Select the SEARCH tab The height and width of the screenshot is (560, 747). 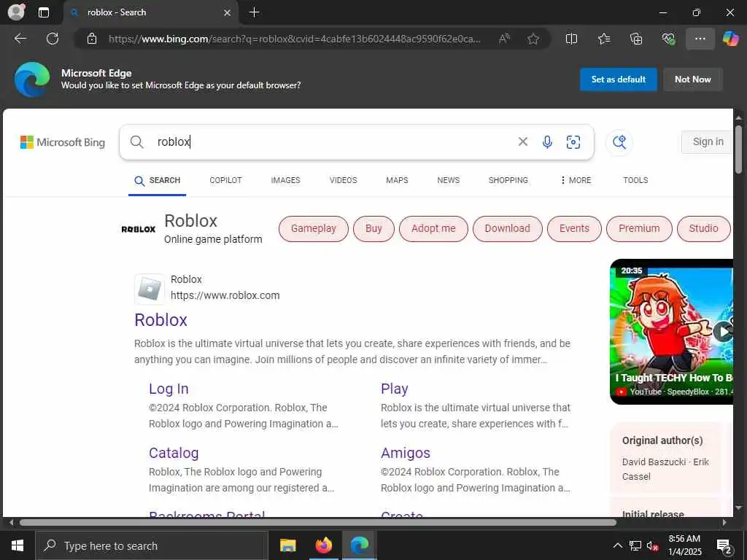click(x=158, y=181)
